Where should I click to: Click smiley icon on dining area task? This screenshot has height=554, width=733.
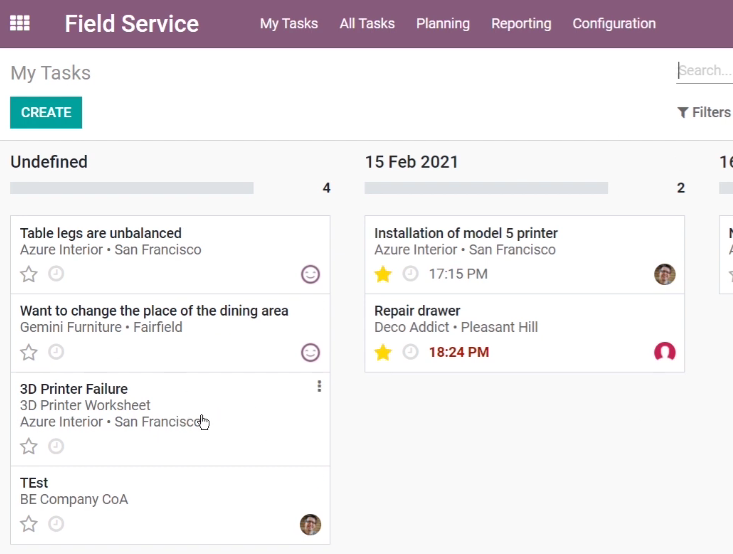[x=310, y=353]
